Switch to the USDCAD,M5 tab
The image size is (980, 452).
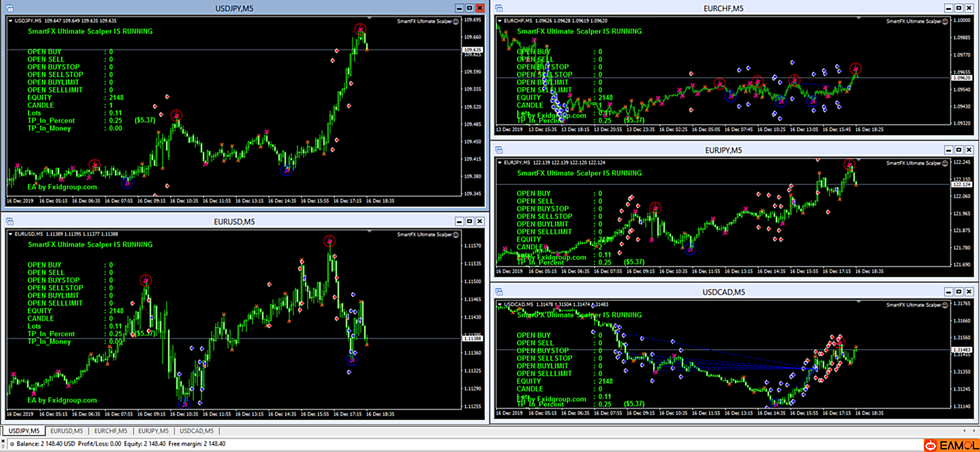197,431
